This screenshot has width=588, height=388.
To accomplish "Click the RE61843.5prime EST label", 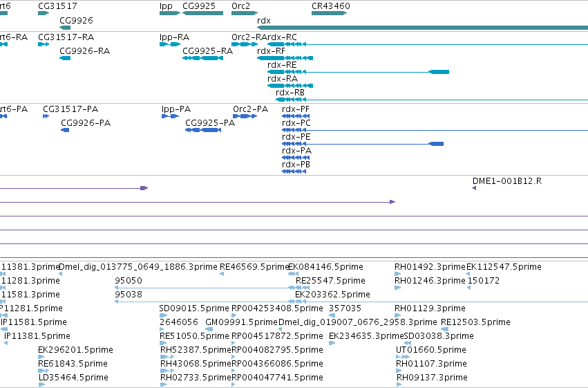I will coord(73,364).
